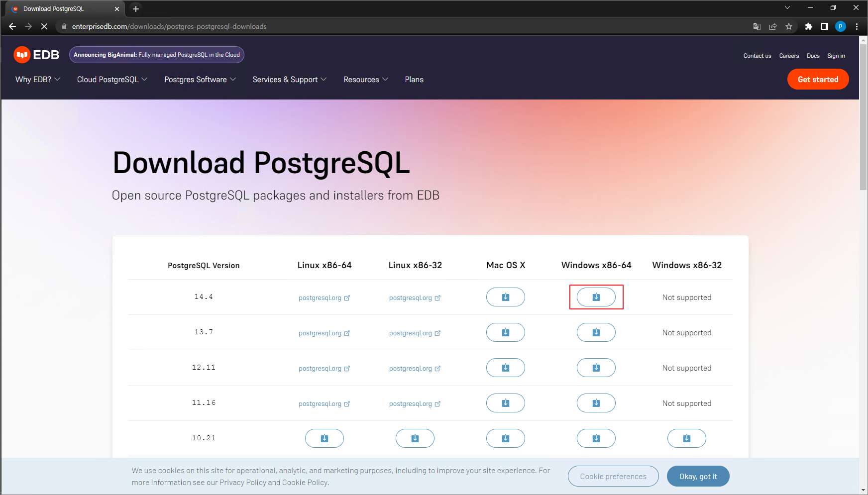The height and width of the screenshot is (495, 868).
Task: Download PostgreSQL 12.11 for Mac OS X
Action: point(505,368)
